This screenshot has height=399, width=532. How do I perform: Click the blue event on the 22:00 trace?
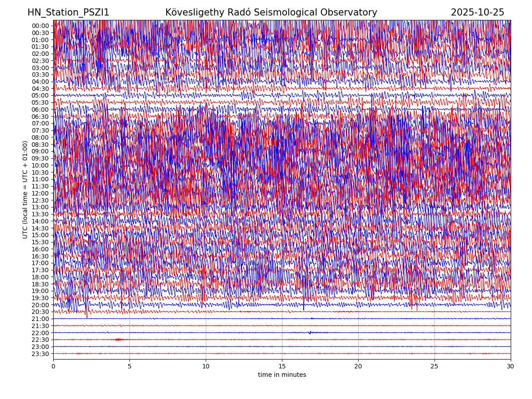[310, 332]
